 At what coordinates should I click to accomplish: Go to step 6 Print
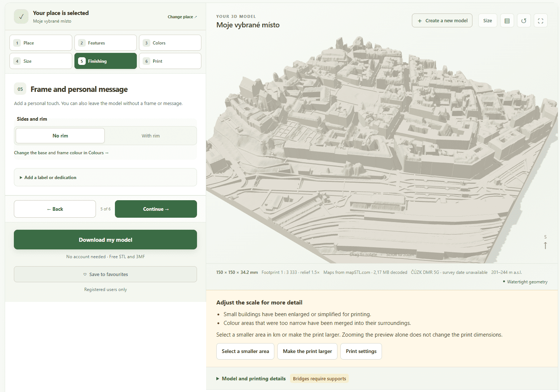pos(170,61)
